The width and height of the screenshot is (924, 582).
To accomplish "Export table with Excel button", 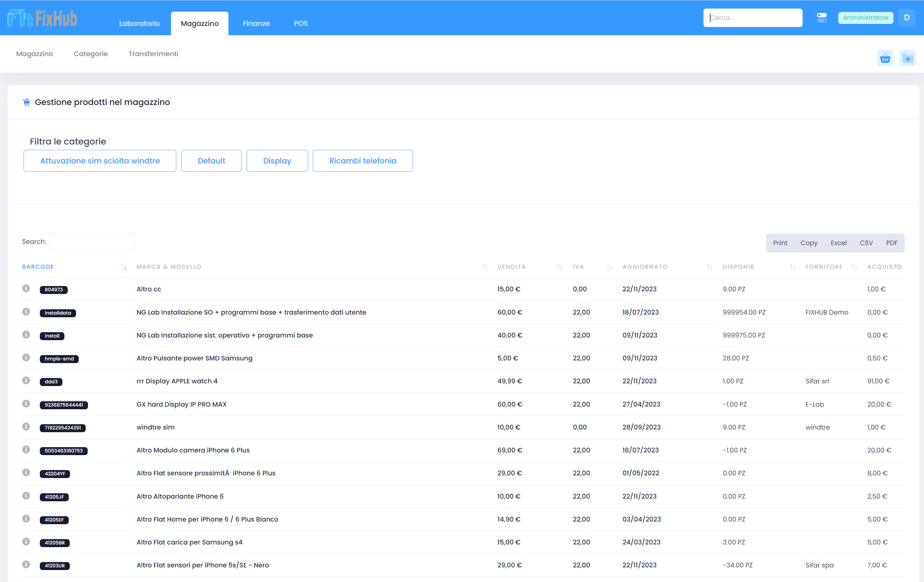I will [x=838, y=243].
